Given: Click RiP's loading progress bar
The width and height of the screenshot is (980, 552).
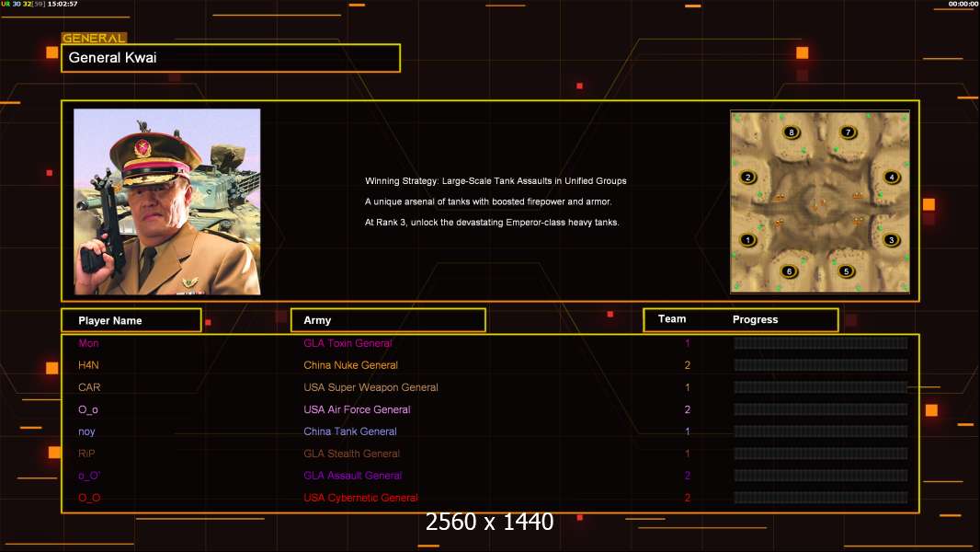Looking at the screenshot, I should [821, 454].
